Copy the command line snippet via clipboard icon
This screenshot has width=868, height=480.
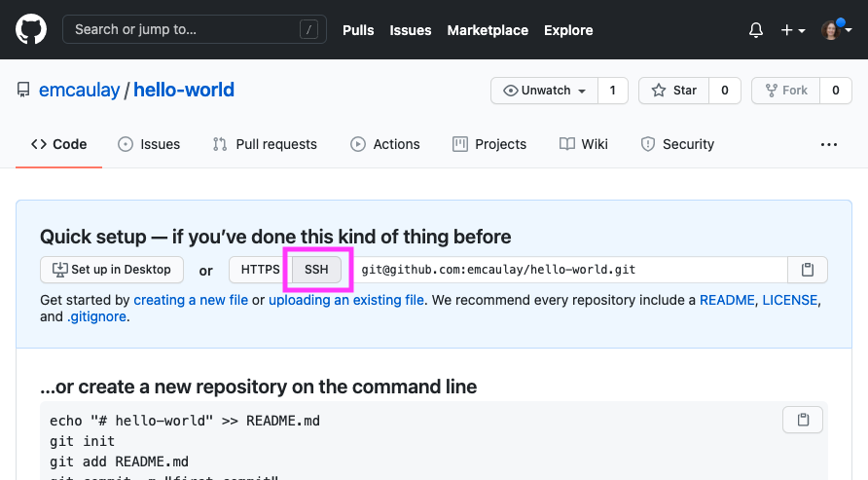click(803, 420)
